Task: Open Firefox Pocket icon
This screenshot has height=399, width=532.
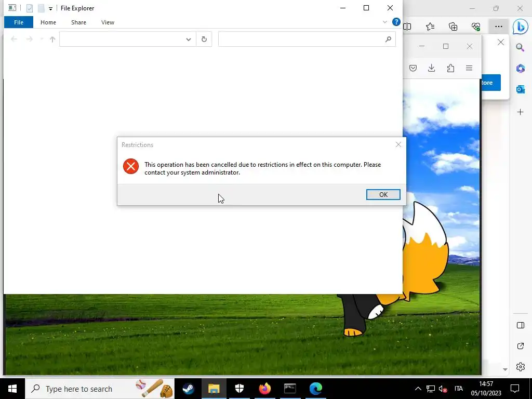Action: tap(413, 68)
